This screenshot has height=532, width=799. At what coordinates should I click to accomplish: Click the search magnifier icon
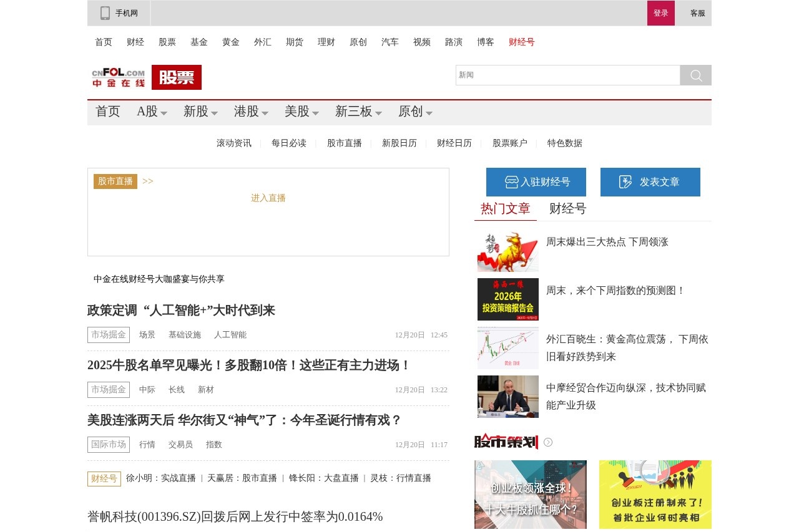(695, 75)
